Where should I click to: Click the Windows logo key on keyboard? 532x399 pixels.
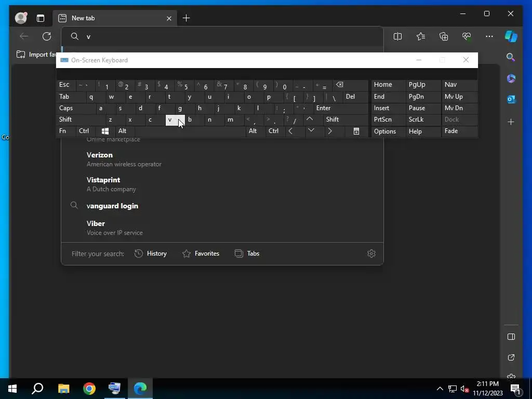[105, 131]
